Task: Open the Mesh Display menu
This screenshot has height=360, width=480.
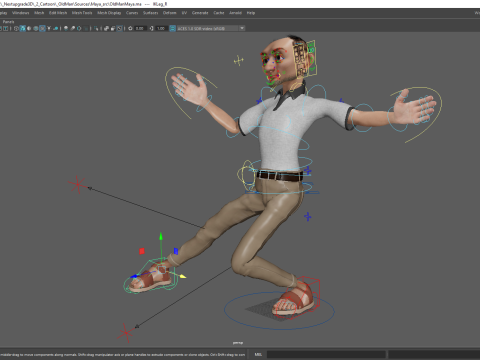Action: [x=109, y=13]
